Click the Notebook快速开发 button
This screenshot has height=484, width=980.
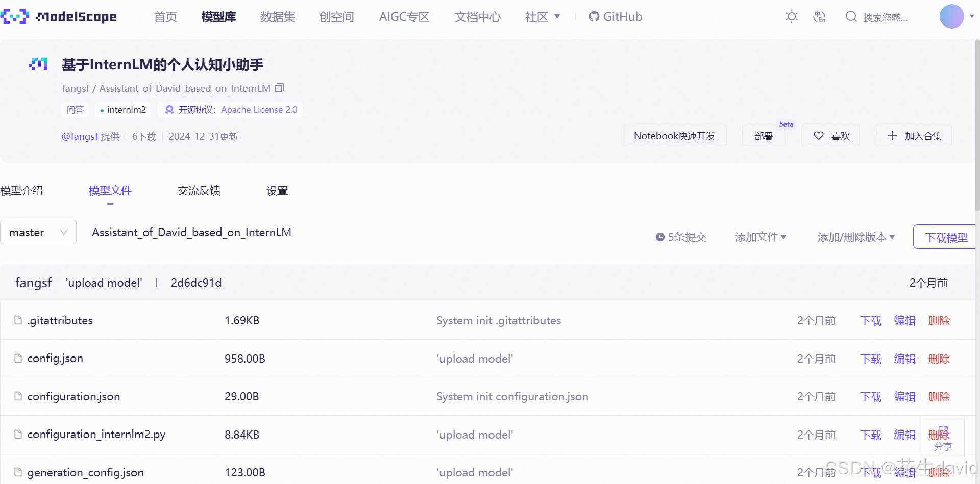(674, 136)
